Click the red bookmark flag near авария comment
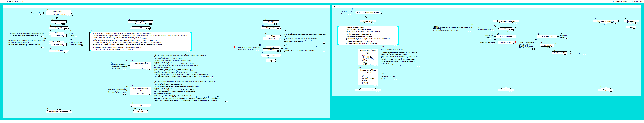The image size is (644, 123). click(234, 47)
